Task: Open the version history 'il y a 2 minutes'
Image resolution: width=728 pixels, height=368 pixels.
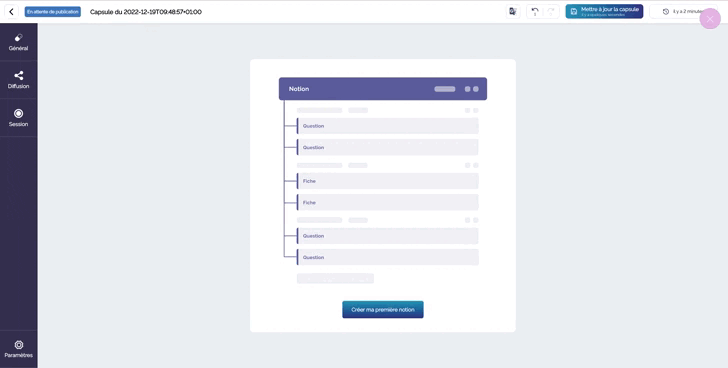Action: pyautogui.click(x=682, y=12)
